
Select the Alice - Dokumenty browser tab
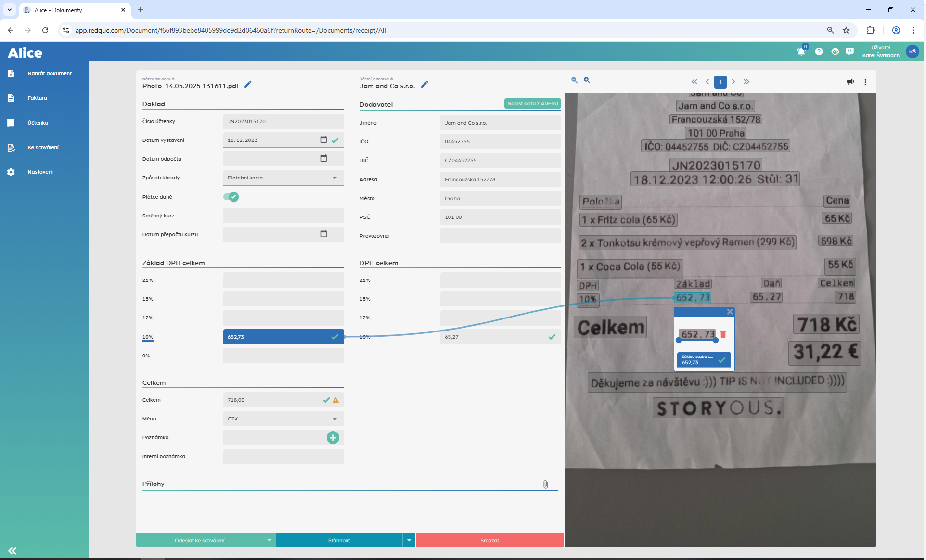pos(75,10)
